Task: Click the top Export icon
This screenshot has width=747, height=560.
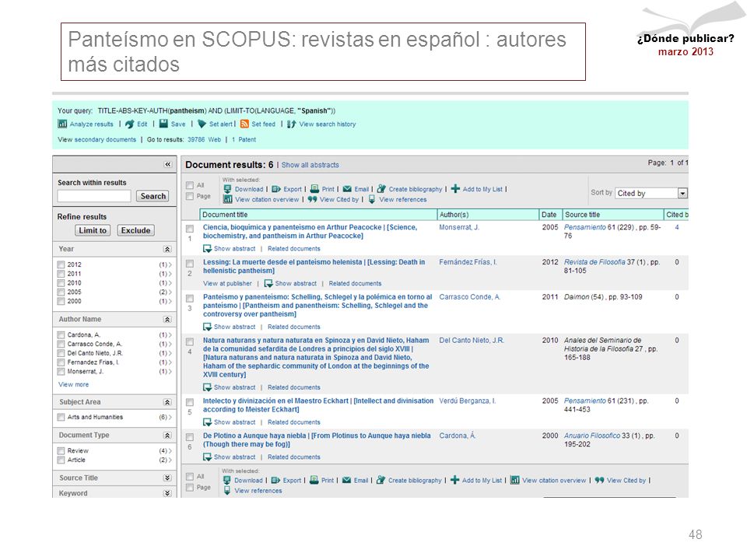Action: pyautogui.click(x=275, y=189)
